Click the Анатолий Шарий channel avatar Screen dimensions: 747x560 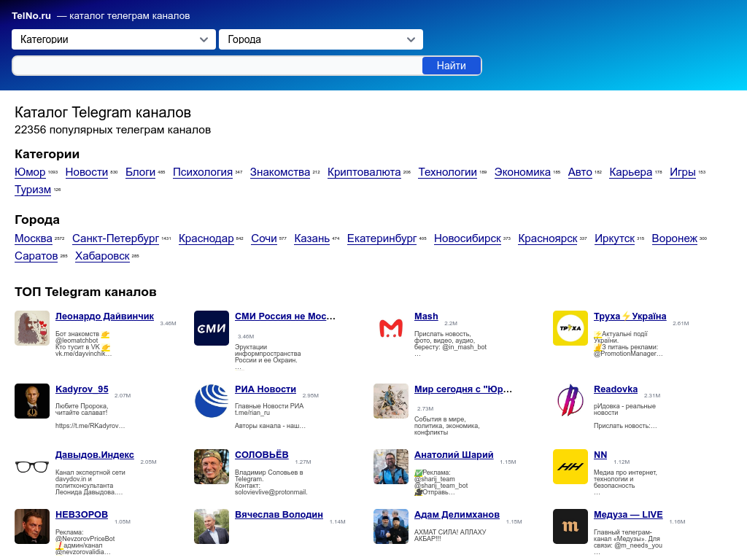click(391, 467)
